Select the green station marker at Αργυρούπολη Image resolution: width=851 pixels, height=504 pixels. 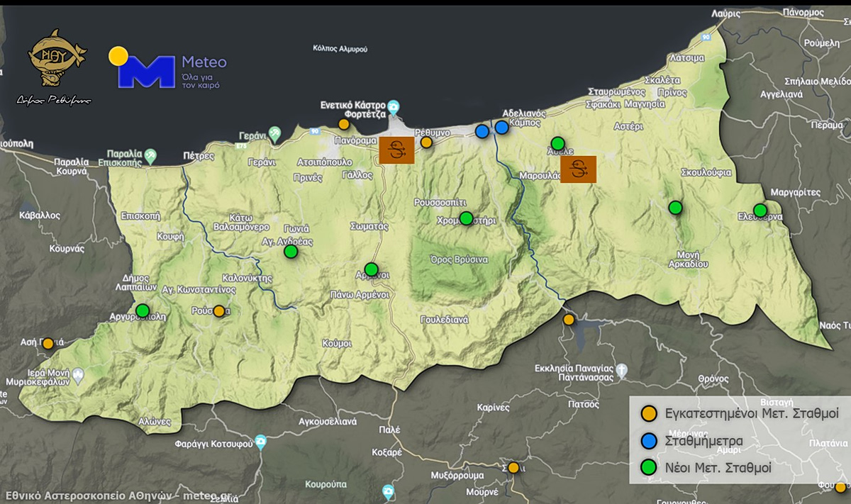point(143,310)
